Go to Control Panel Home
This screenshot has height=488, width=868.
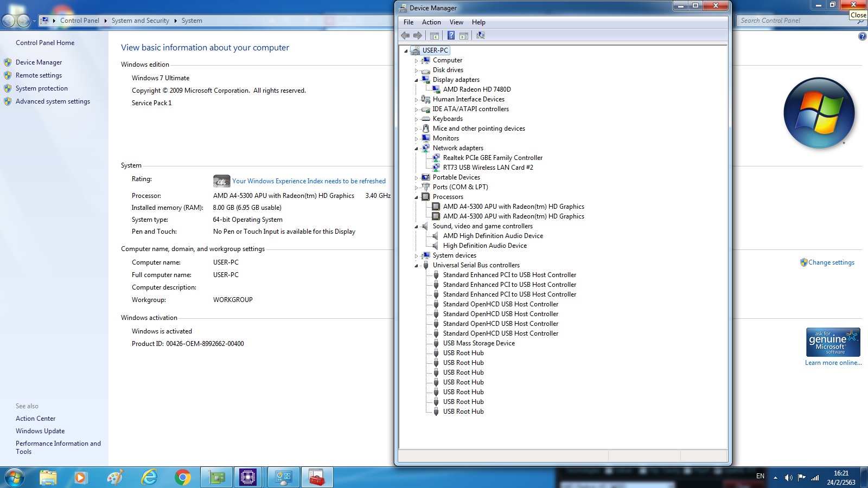45,43
